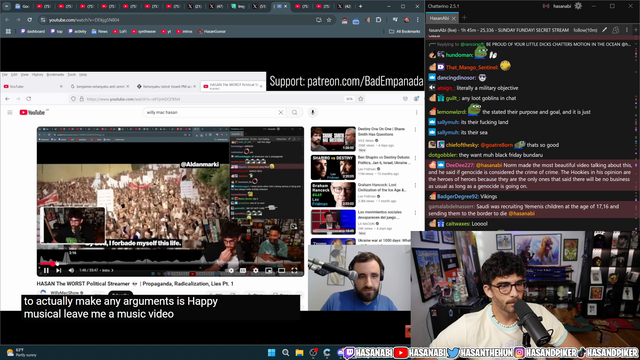Open the weather widget showing Partly sunny
Screen dimensions: 640x360
[x=21, y=352]
